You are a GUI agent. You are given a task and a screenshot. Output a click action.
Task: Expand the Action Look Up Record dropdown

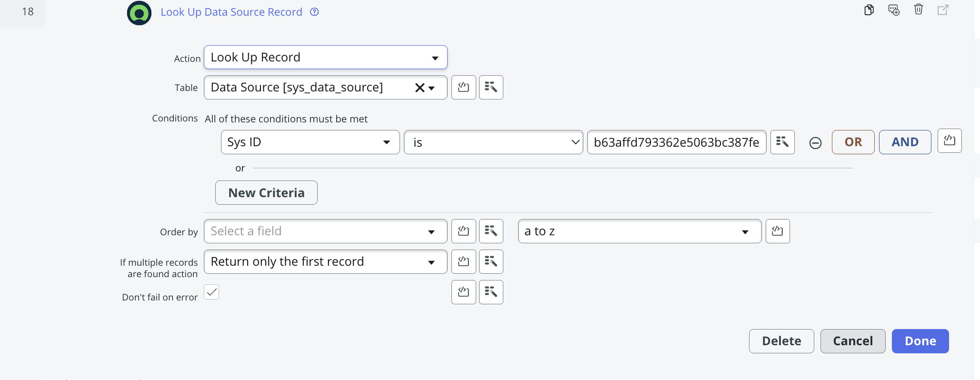[x=325, y=57]
